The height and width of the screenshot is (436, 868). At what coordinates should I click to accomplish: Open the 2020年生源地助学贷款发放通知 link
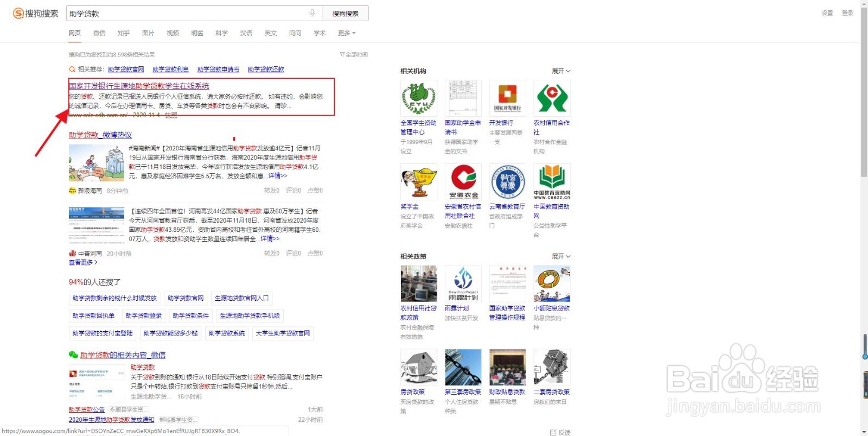(111, 420)
